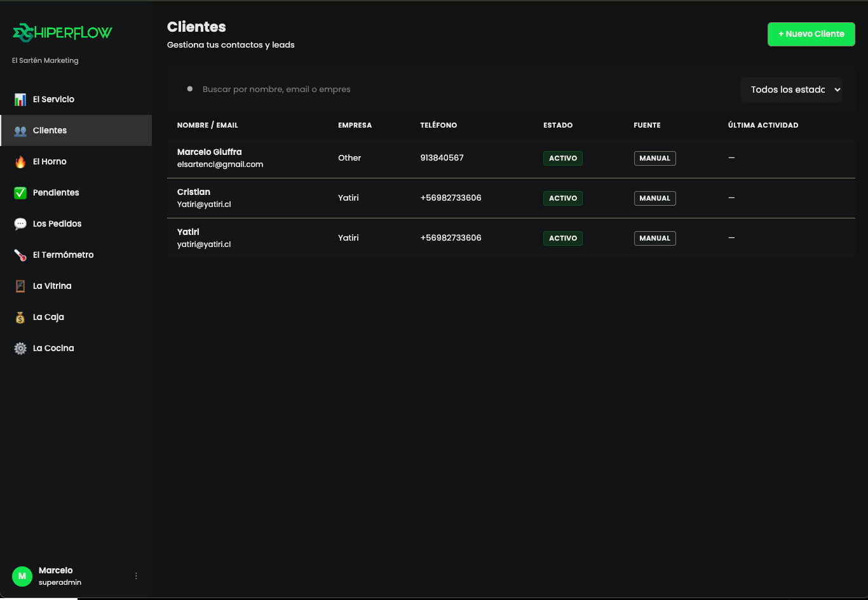Click the Estado column header

(558, 125)
